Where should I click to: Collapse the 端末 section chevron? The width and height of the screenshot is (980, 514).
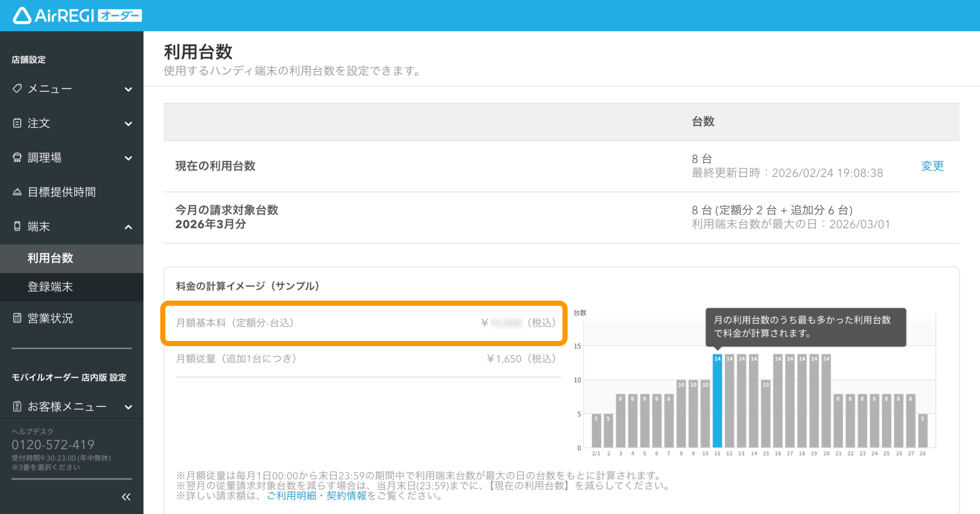129,227
